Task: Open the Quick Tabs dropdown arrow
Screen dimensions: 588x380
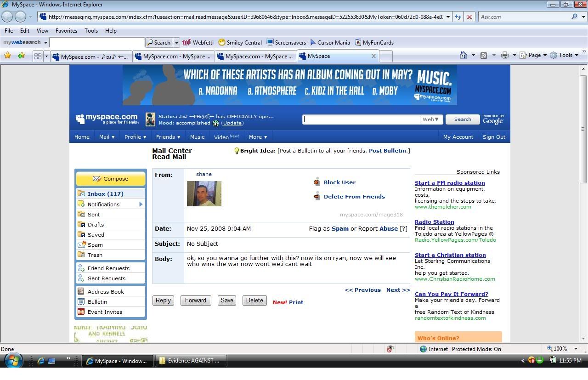Action: tap(46, 56)
